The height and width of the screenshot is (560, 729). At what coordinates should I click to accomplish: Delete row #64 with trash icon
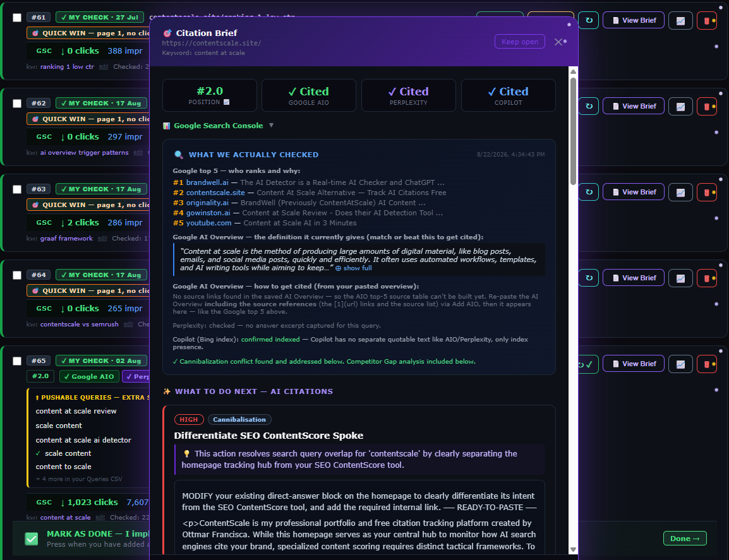[x=707, y=278]
